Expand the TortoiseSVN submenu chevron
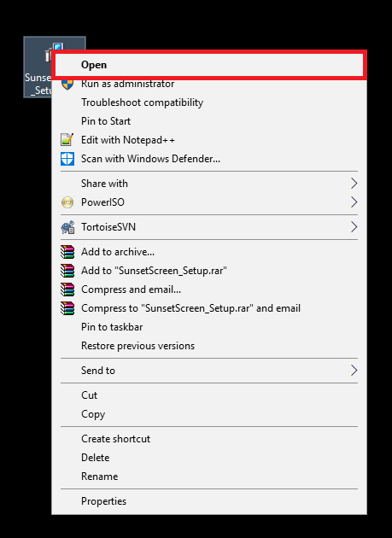The width and height of the screenshot is (392, 538). 354,227
